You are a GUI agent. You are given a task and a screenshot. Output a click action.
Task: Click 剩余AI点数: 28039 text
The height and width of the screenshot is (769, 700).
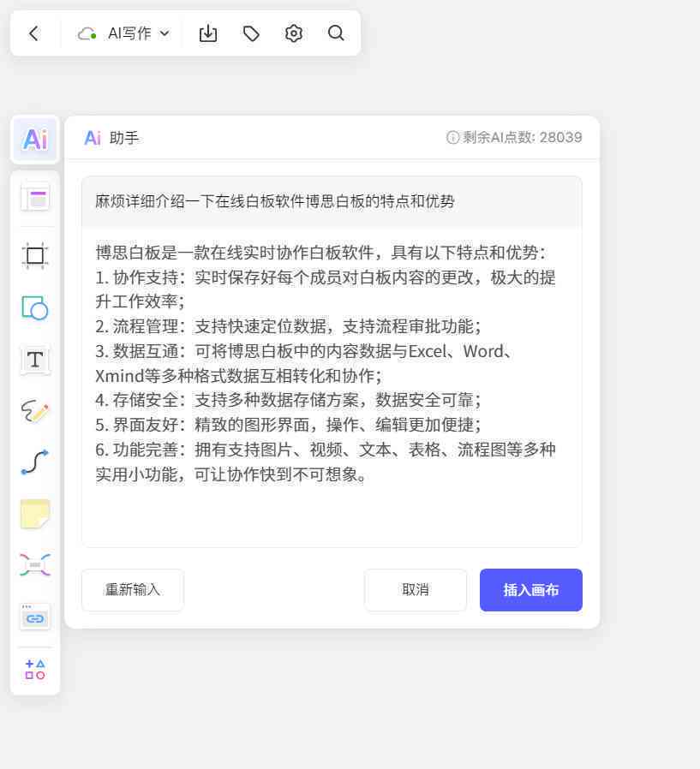coord(522,137)
